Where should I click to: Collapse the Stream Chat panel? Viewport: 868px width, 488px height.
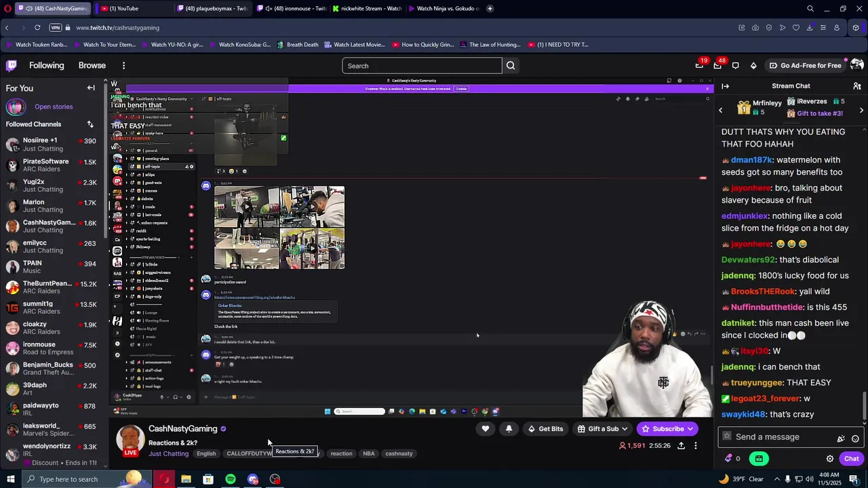726,86
